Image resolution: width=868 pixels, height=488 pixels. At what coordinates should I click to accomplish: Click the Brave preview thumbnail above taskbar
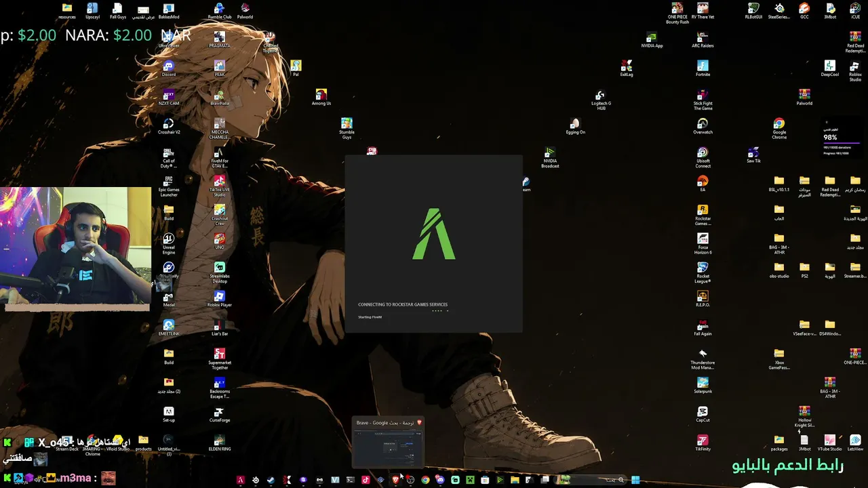pos(388,441)
